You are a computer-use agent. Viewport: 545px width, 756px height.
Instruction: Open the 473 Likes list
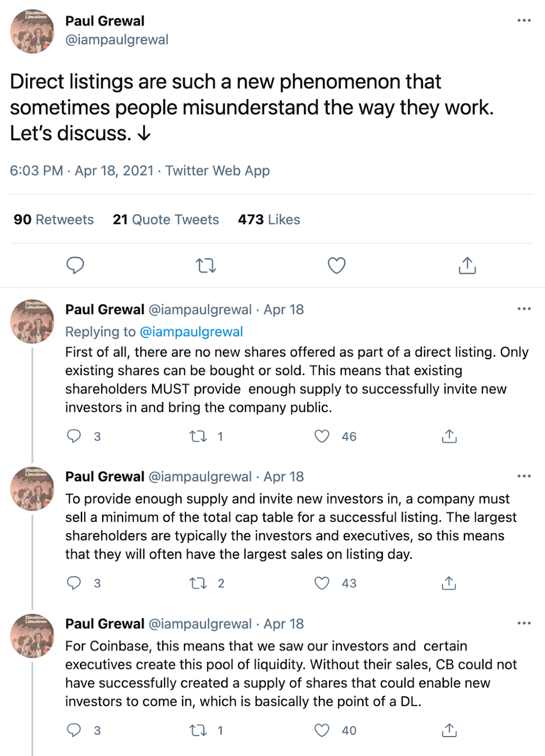tap(269, 219)
